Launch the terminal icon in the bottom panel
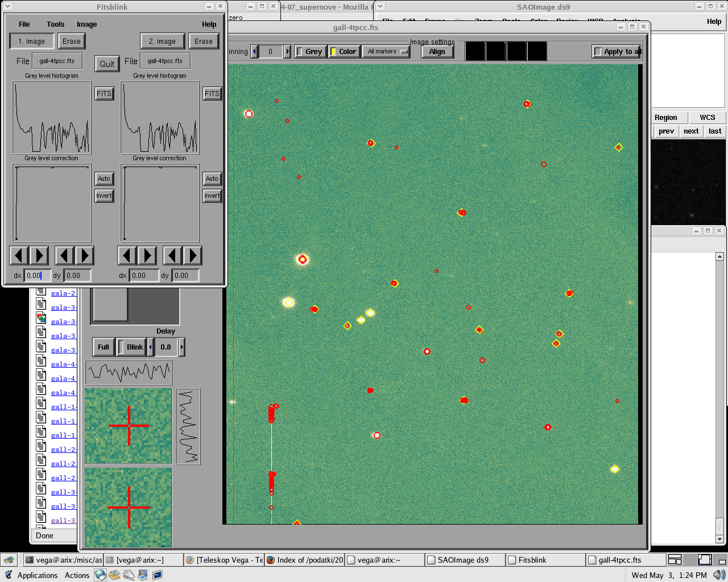The width and height of the screenshot is (728, 582). pos(157,575)
